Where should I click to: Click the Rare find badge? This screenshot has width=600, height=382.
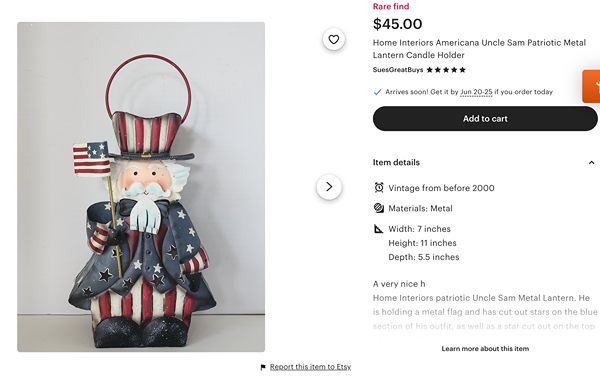391,7
